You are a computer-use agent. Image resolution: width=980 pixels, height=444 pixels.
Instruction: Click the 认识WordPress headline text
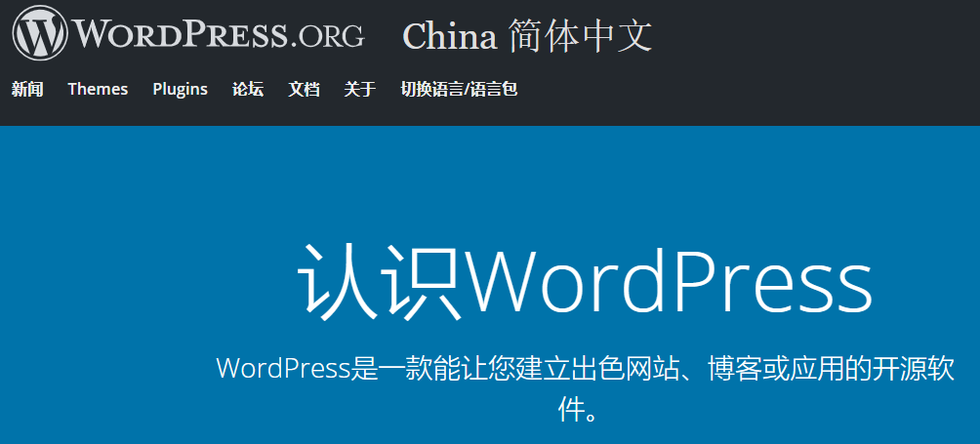pos(584,282)
